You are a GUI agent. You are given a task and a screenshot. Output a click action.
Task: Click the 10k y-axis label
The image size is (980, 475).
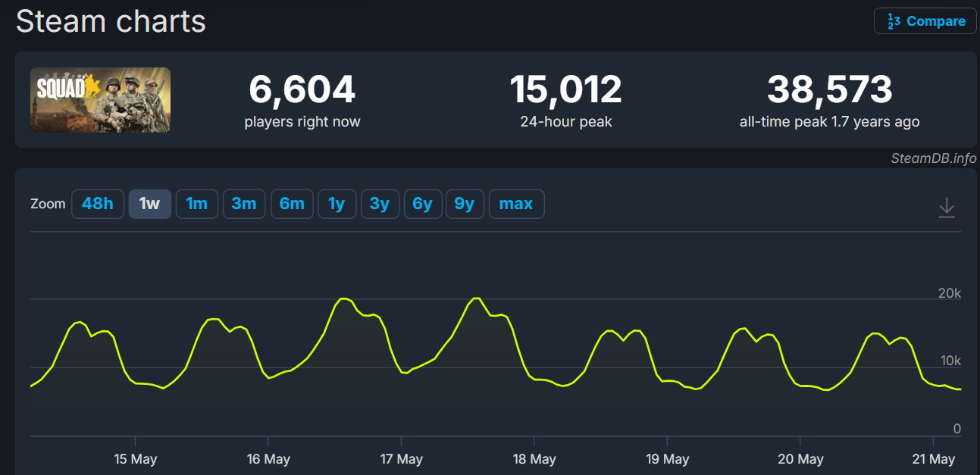coord(950,361)
